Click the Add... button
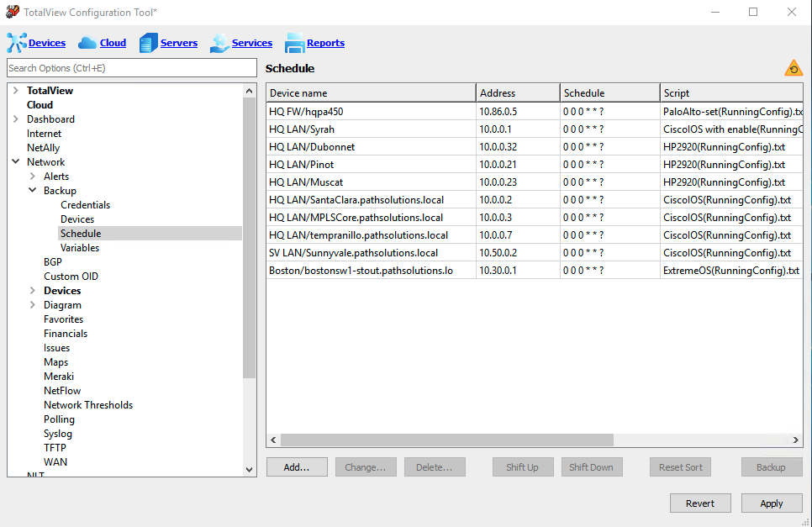The image size is (812, 527). coord(297,467)
